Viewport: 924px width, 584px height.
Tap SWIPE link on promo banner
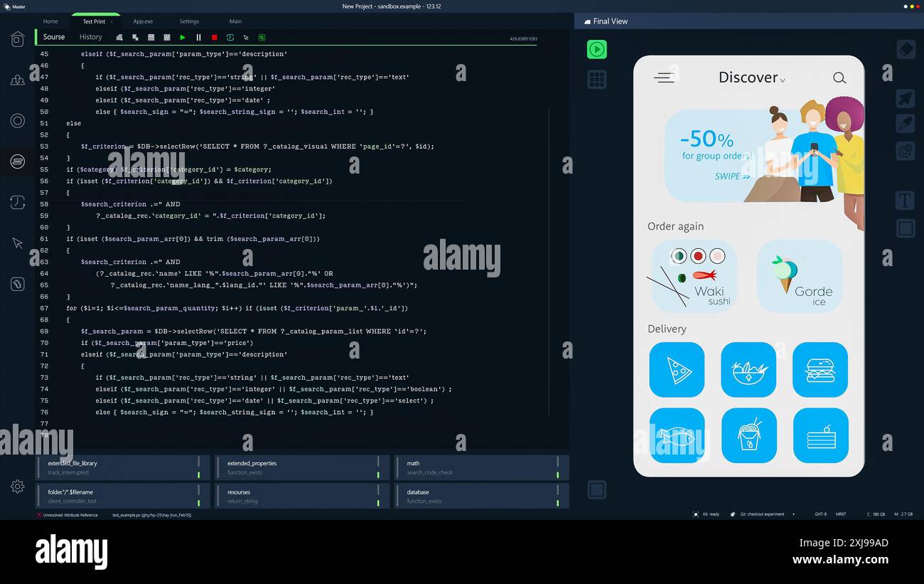click(732, 176)
